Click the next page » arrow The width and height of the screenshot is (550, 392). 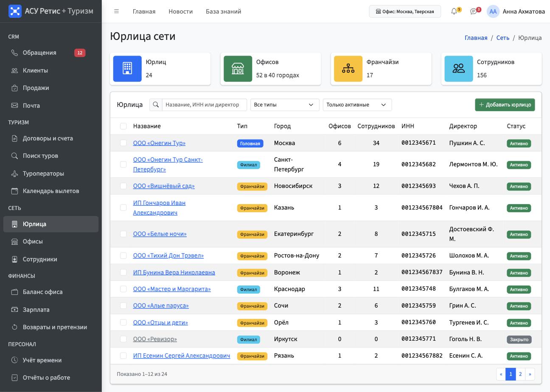click(530, 374)
